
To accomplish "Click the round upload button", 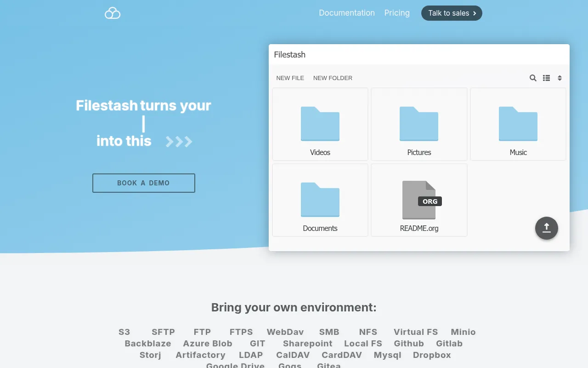I will pyautogui.click(x=547, y=228).
